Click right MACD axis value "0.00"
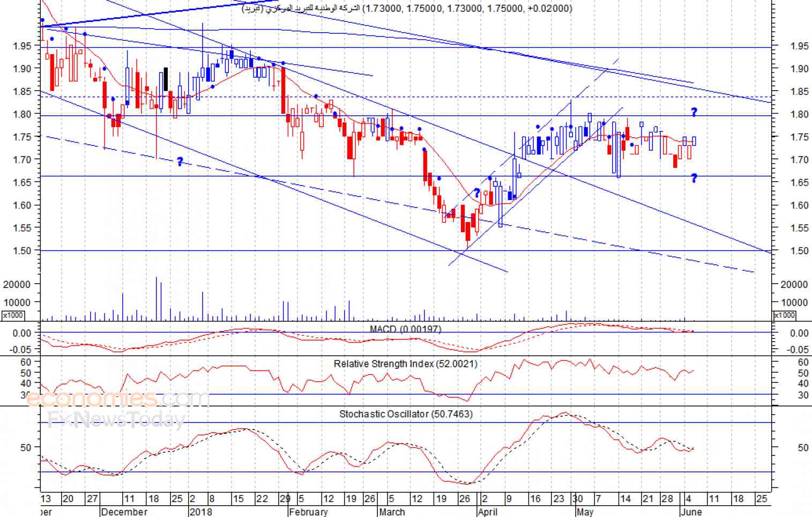Image resolution: width=812 pixels, height=517 pixels. (799, 334)
